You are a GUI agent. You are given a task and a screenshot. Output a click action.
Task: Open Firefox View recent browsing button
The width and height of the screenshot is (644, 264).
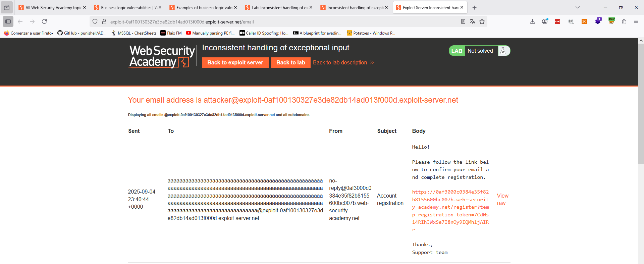[7, 7]
